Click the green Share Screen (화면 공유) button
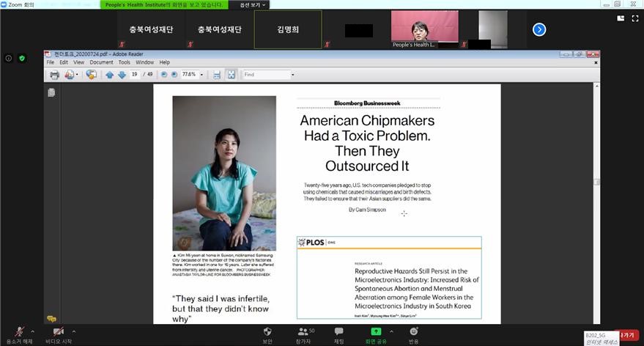 coord(376,335)
